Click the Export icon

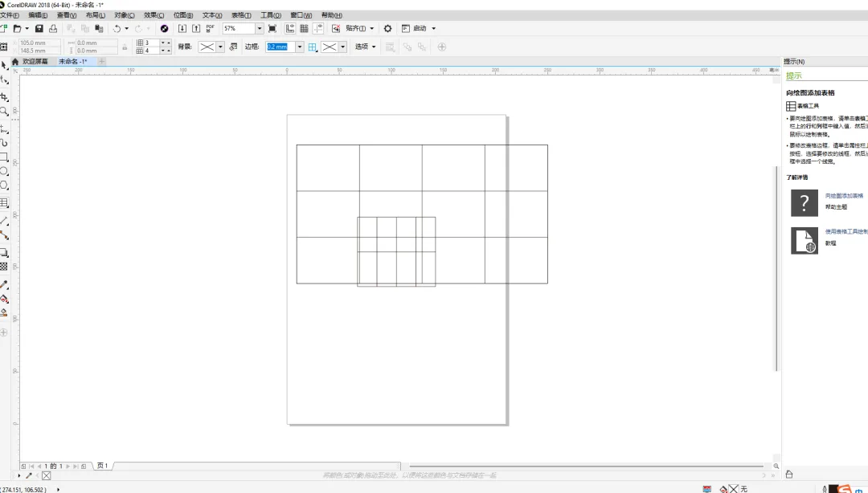point(196,28)
